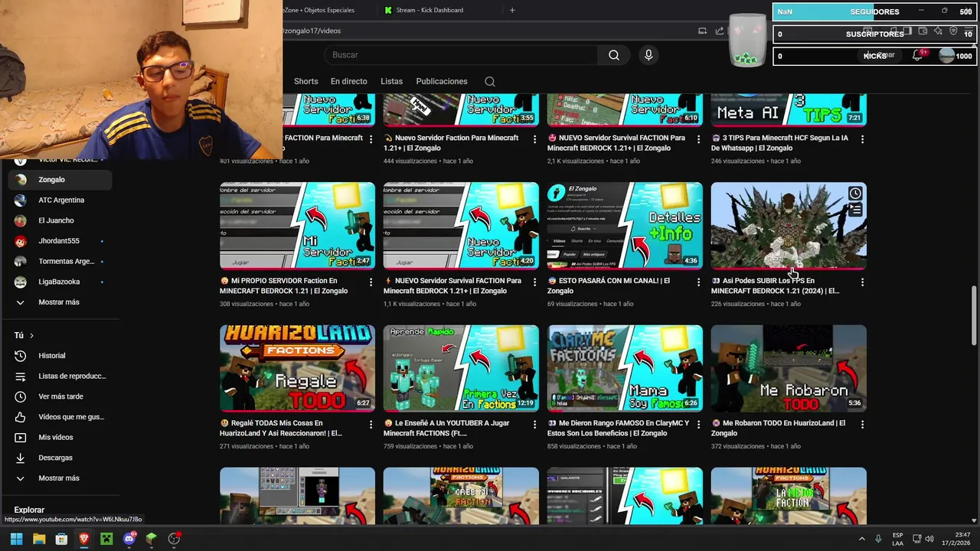Open El Juancho subscription
This screenshot has height=551, width=980.
[x=60, y=220]
